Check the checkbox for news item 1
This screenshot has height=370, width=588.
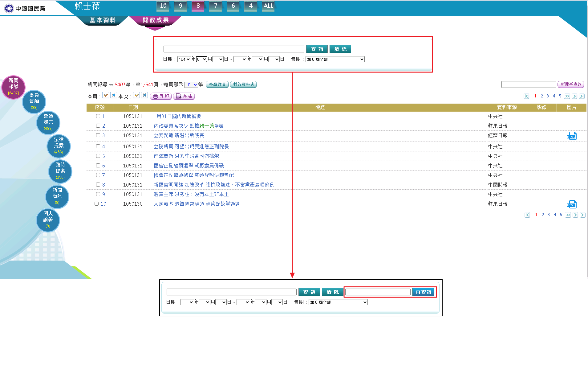(x=98, y=116)
